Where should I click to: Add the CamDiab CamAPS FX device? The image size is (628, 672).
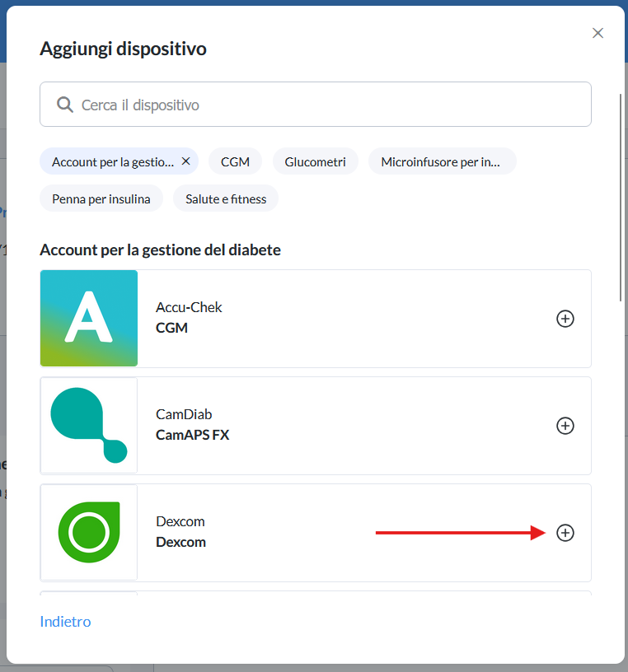coord(565,426)
